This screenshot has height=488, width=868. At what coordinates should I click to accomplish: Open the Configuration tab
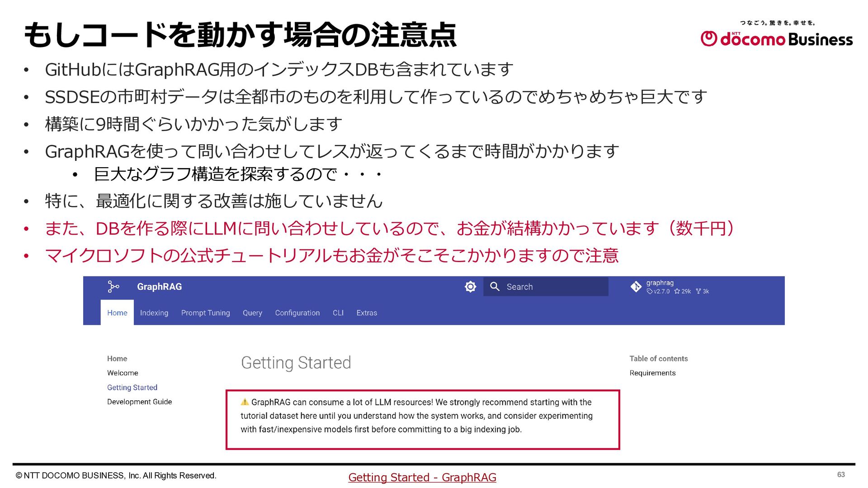tap(297, 313)
